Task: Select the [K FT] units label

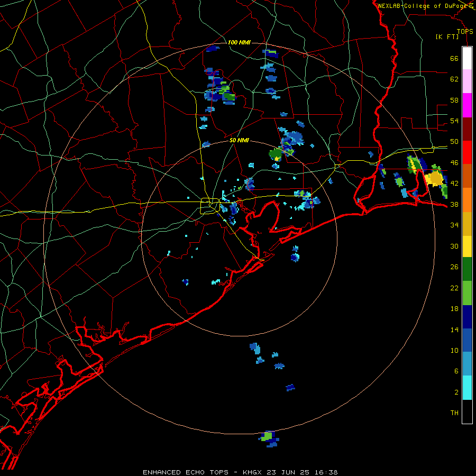Action: click(x=447, y=36)
